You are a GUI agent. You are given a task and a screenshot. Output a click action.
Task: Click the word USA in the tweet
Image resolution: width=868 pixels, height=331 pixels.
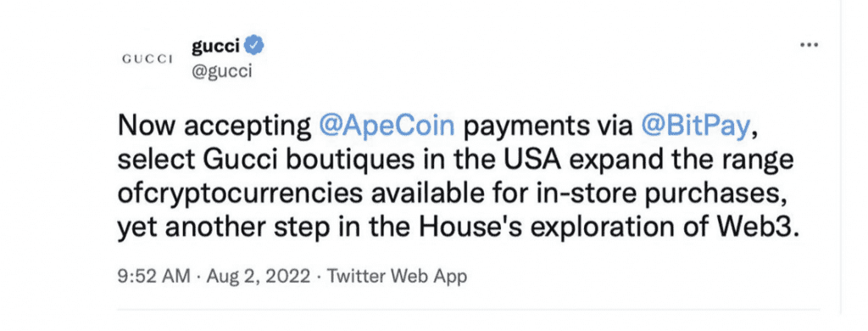[x=540, y=160]
